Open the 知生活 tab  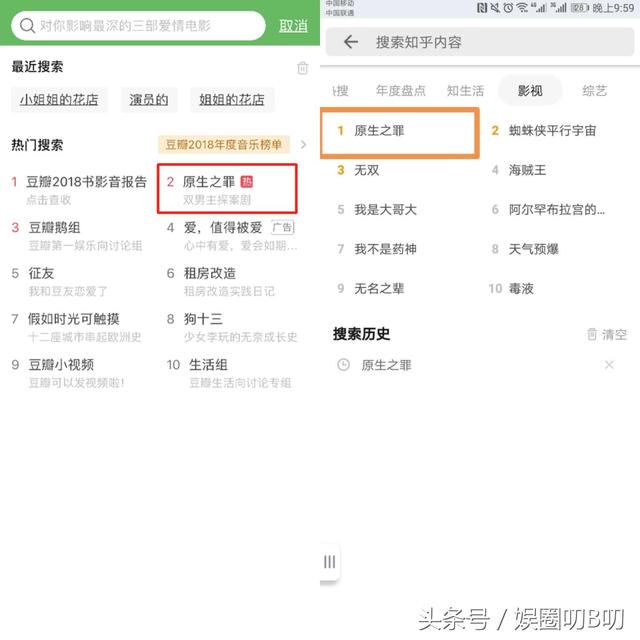coord(465,91)
